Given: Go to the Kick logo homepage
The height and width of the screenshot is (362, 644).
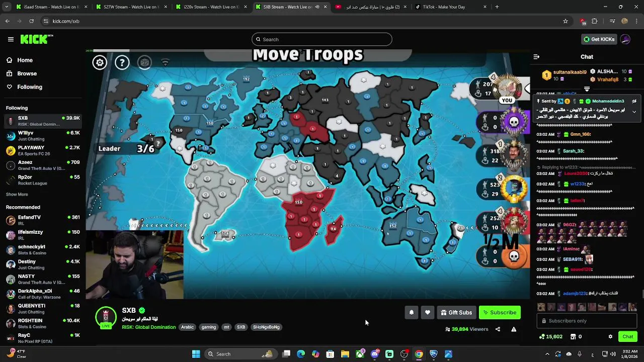Looking at the screenshot, I should [37, 39].
